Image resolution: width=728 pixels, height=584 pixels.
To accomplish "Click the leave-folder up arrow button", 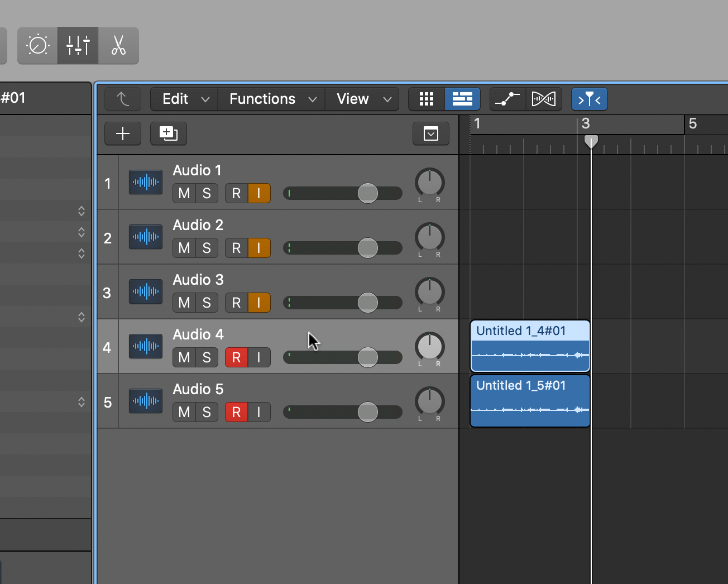I will pyautogui.click(x=123, y=99).
